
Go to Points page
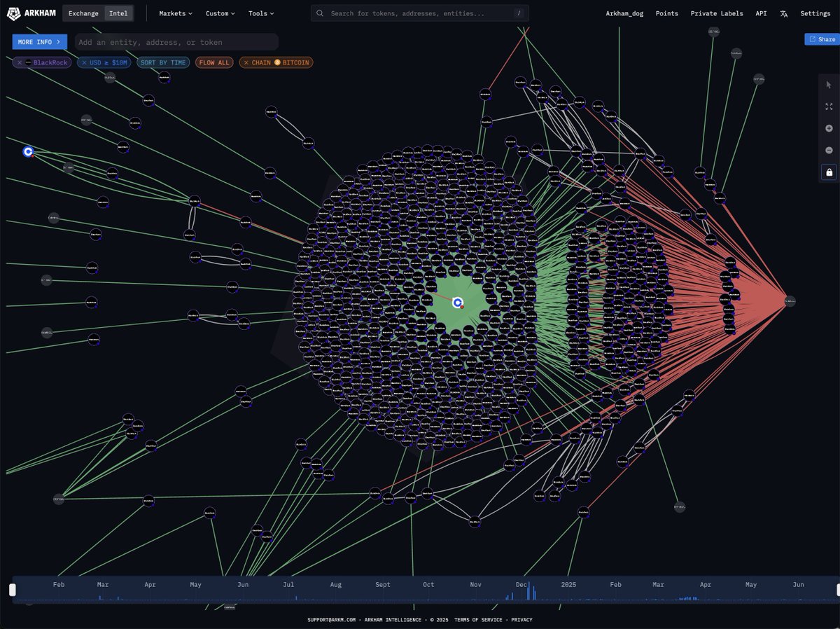coord(667,13)
